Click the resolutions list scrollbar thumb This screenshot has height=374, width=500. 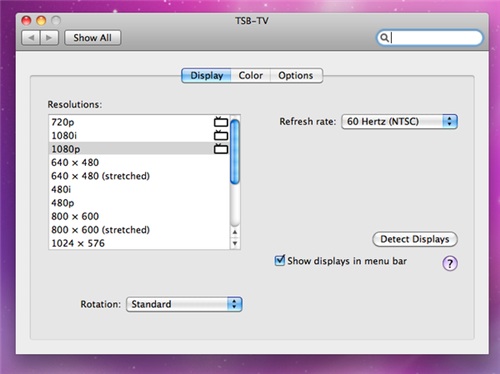tap(235, 152)
